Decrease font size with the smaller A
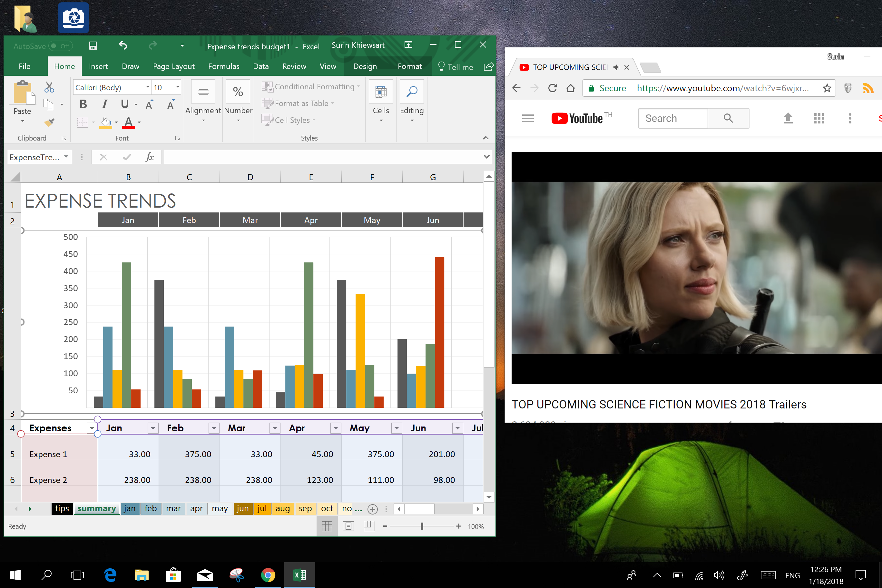 tap(171, 105)
